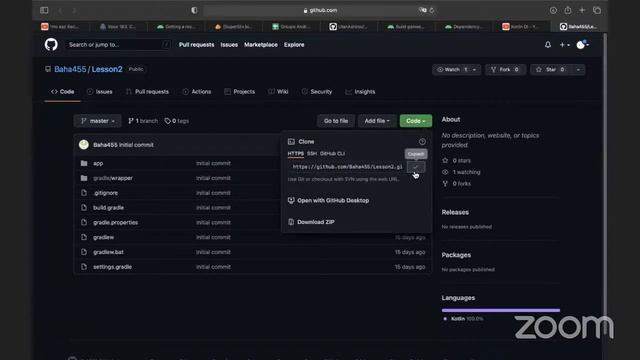Click the copy clone URL button
The height and width of the screenshot is (360, 640).
point(416,167)
